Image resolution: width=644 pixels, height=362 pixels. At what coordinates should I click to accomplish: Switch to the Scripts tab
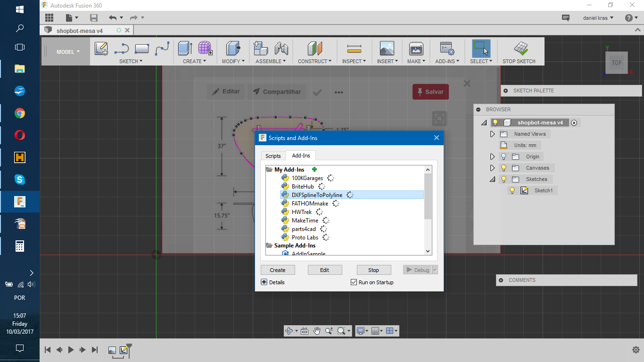point(273,156)
